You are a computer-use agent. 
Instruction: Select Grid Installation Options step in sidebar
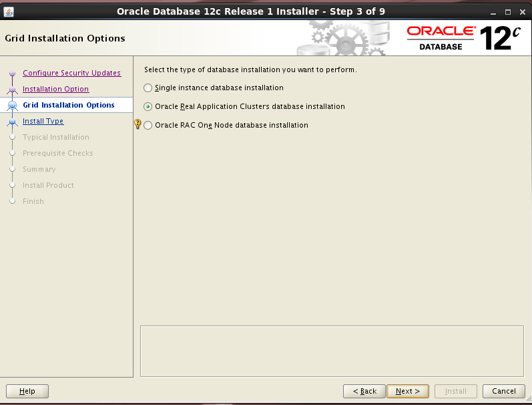69,105
